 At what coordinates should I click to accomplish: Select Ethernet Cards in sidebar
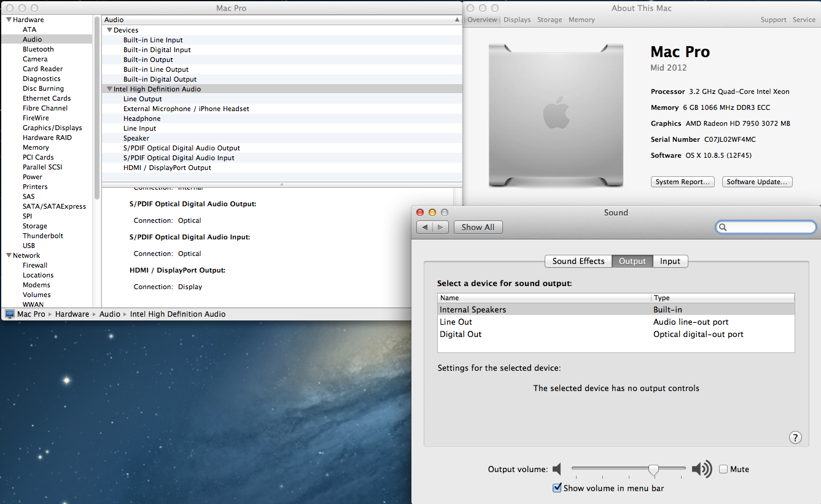tap(47, 98)
